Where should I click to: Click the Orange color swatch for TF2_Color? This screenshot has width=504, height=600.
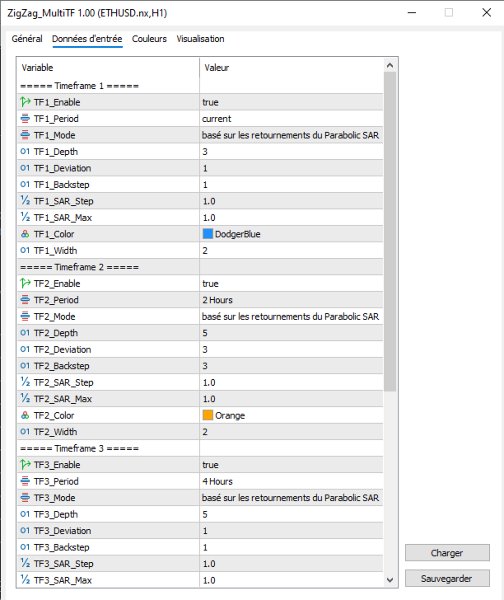(x=207, y=415)
